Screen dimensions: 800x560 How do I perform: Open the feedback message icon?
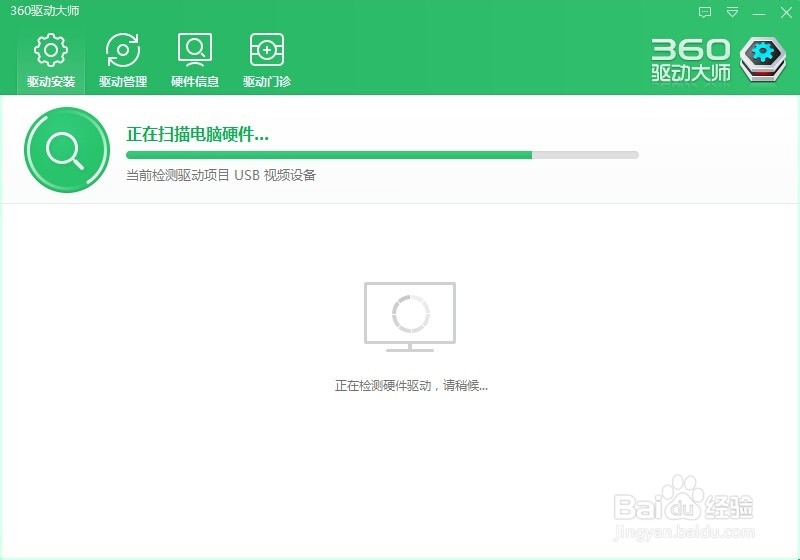coord(705,12)
